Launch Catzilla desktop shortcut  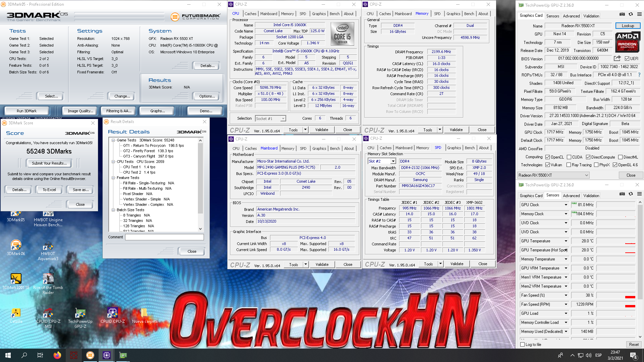coord(16,316)
